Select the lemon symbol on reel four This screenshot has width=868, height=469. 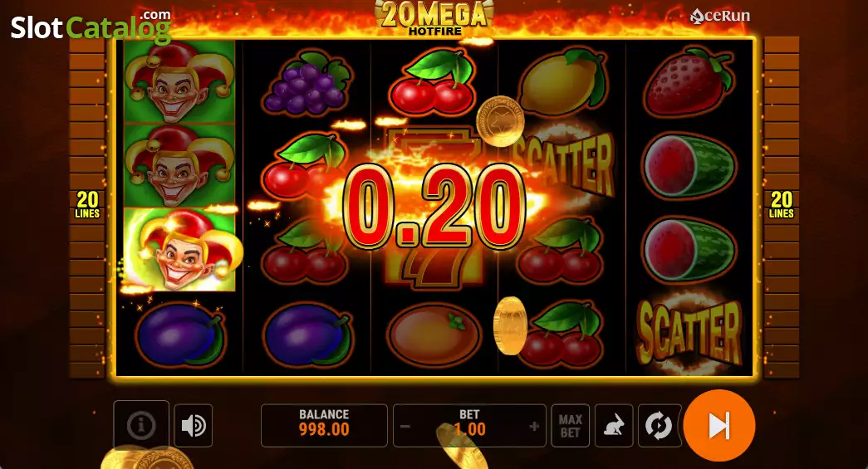pos(562,82)
